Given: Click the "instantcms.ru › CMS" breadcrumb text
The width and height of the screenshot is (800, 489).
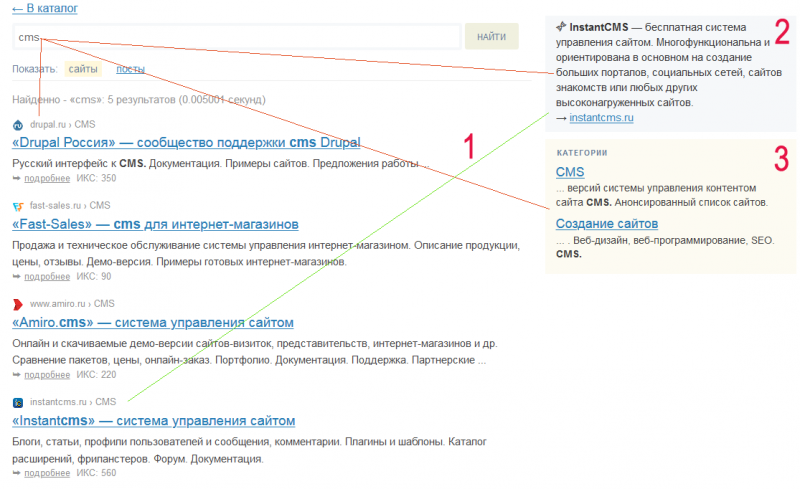Looking at the screenshot, I should (73, 402).
